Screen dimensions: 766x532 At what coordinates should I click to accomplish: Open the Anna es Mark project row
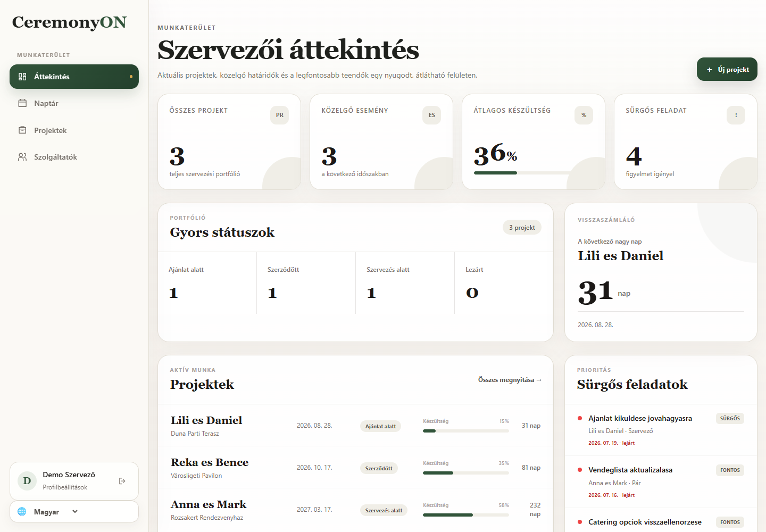355,510
